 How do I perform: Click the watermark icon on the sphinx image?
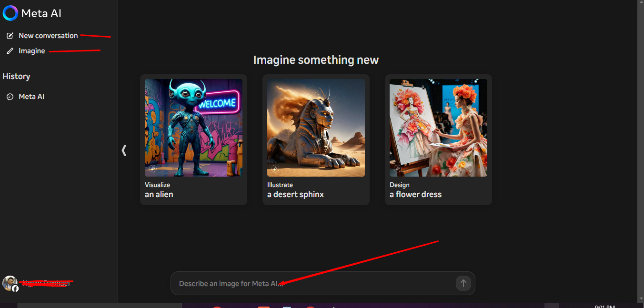tap(275, 169)
